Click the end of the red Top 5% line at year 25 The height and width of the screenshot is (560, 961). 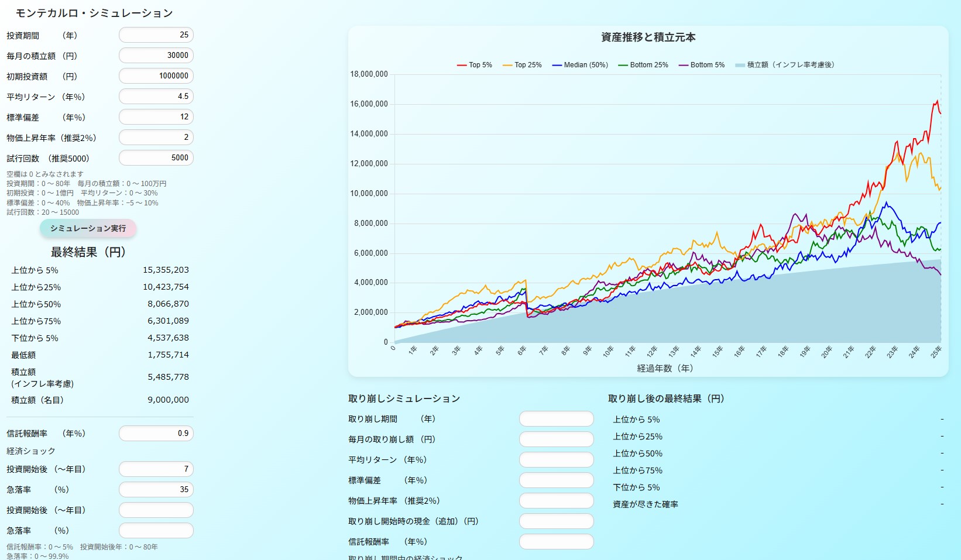pos(941,113)
